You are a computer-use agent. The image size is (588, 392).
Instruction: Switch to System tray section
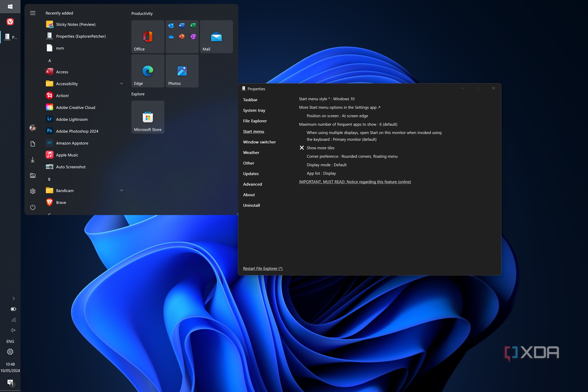[254, 111]
